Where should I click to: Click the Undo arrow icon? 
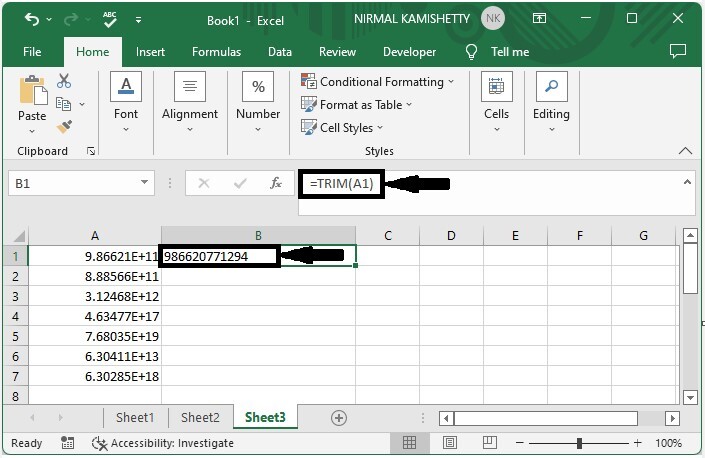pyautogui.click(x=32, y=19)
